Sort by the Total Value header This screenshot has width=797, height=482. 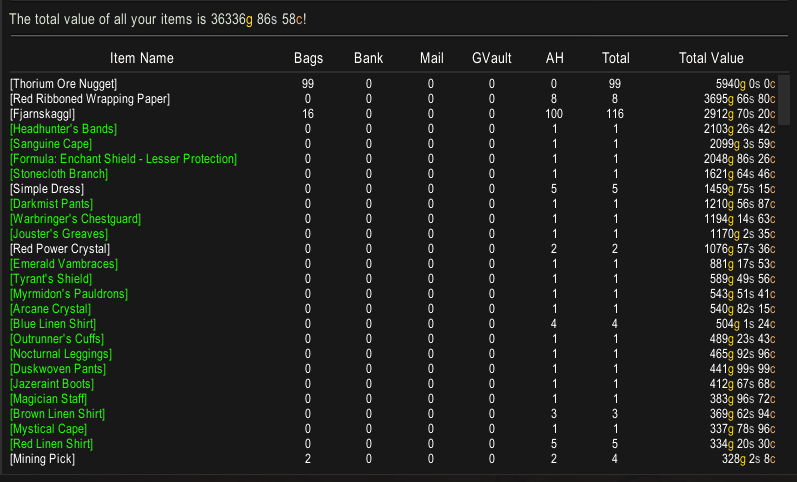point(711,58)
